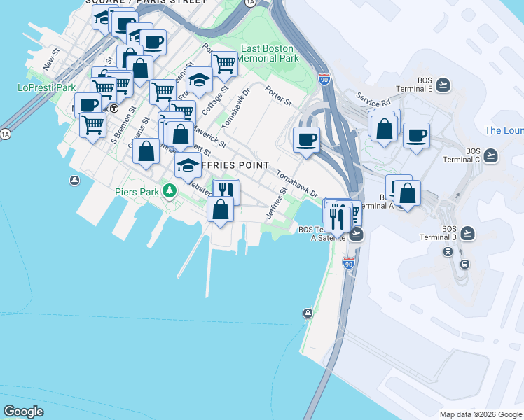Click the Google logo
This screenshot has height=420, width=524.
tap(23, 412)
